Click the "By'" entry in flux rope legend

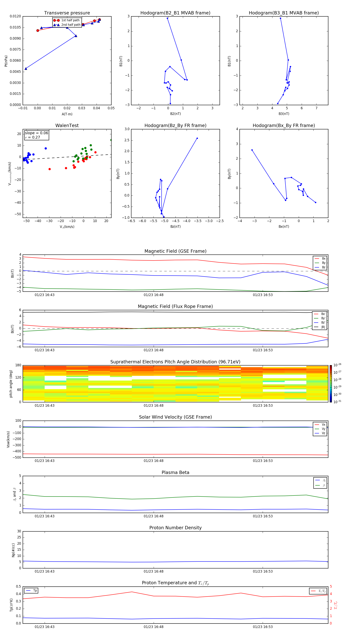[x=320, y=318]
